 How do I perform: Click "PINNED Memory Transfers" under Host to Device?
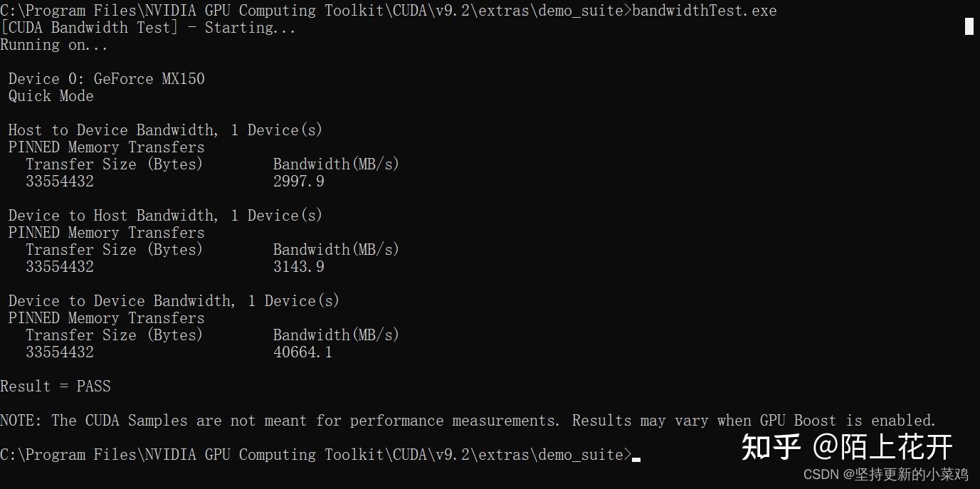point(106,147)
